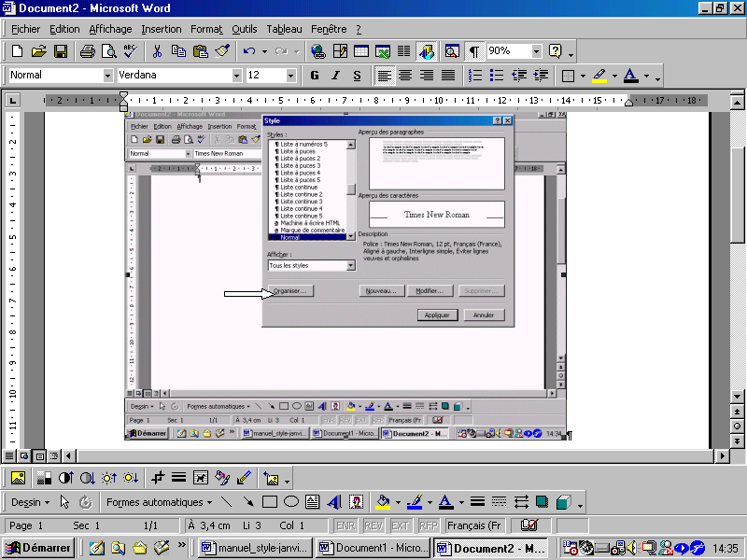Click the Démarrer start button
Image resolution: width=747 pixels, height=560 pixels.
[37, 548]
